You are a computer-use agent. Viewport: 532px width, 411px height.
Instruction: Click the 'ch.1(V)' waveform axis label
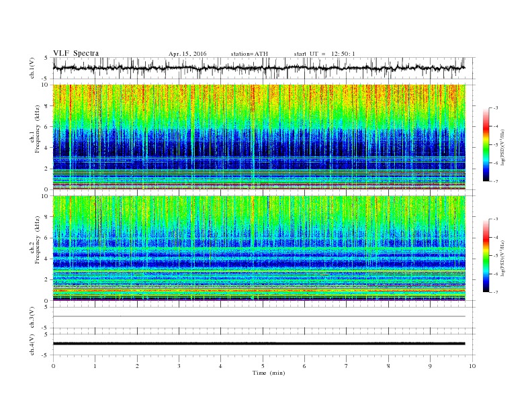[x=32, y=68]
